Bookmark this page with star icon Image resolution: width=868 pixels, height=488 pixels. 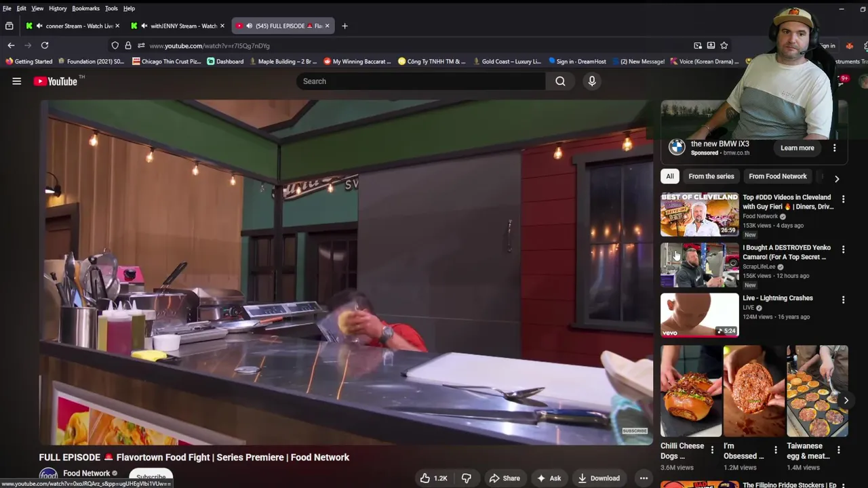click(724, 45)
